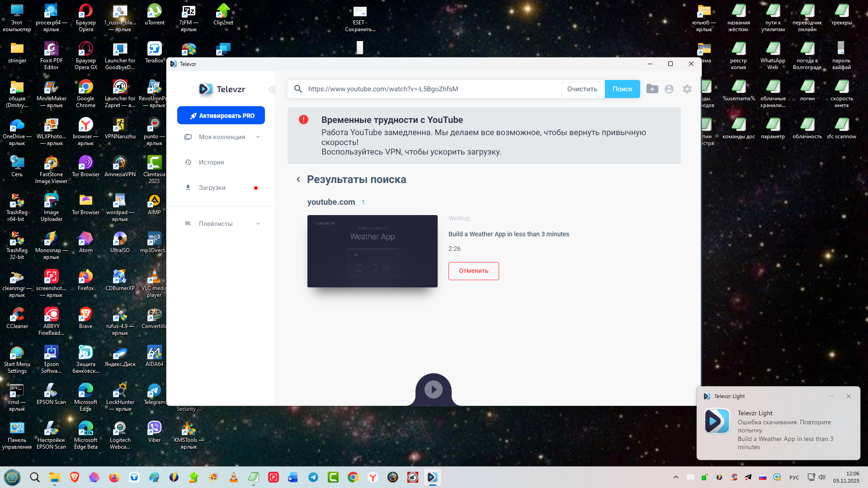
Task: Click the add folder icon in toolbar
Action: pyautogui.click(x=652, y=89)
